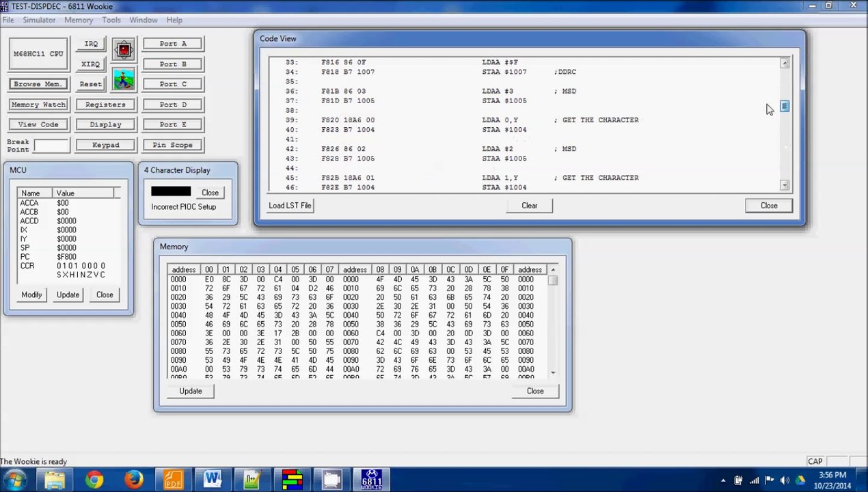Click the 6811 Wookie taskbar icon
This screenshot has width=868, height=492.
[x=371, y=480]
